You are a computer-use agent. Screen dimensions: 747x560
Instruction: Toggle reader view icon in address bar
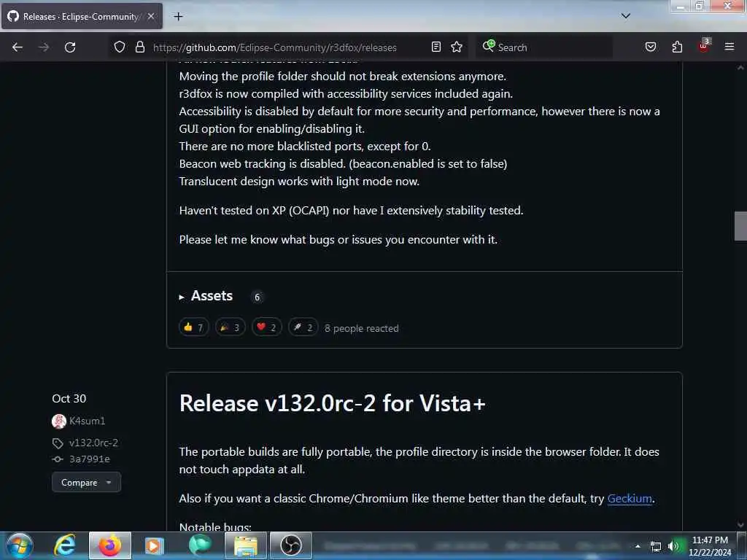pyautogui.click(x=436, y=47)
